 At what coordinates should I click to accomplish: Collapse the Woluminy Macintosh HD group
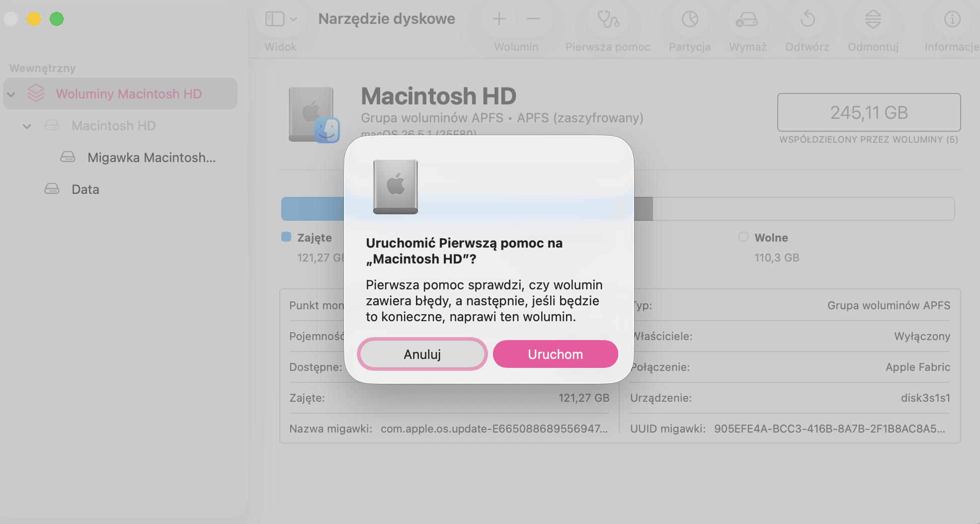click(11, 94)
